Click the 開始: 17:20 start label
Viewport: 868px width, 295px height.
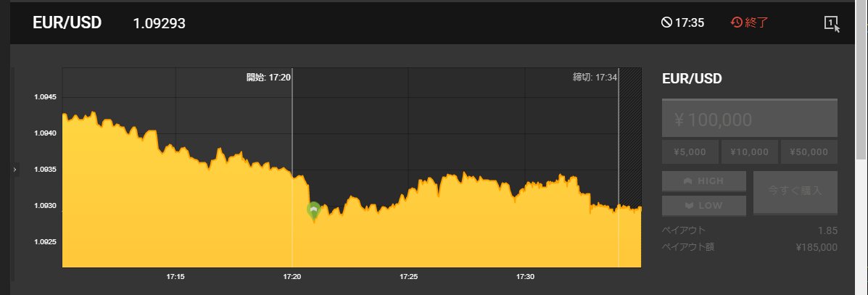tap(268, 78)
